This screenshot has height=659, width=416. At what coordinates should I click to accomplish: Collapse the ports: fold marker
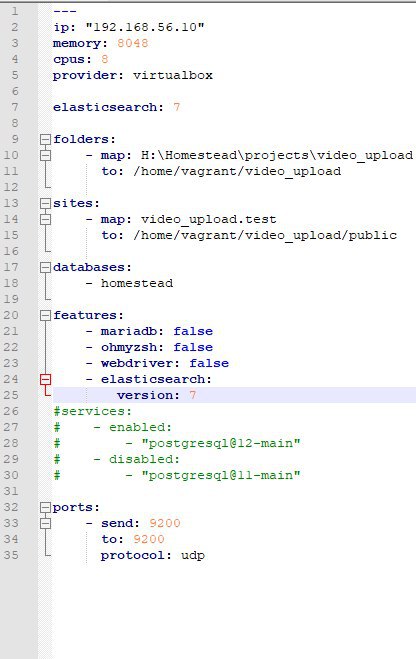pos(45,507)
